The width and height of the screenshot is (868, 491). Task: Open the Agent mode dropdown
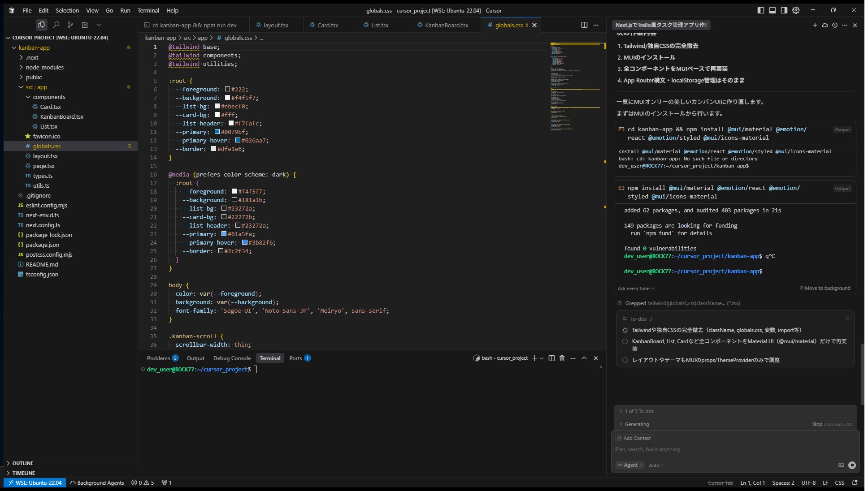(x=630, y=465)
